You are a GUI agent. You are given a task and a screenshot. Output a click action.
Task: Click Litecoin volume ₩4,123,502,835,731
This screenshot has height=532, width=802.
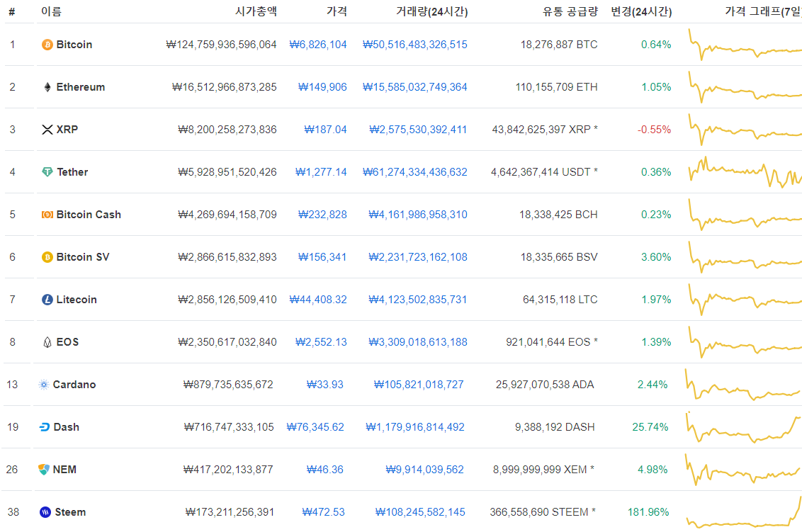(418, 299)
